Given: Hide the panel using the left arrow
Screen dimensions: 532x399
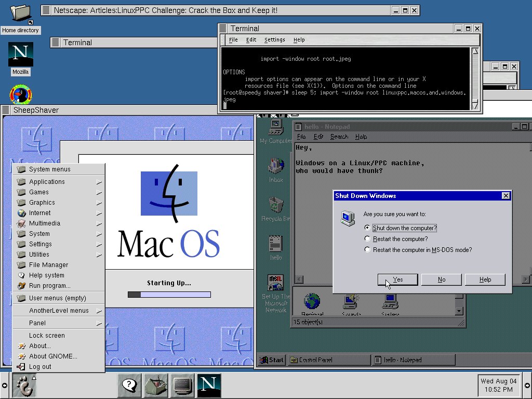Looking at the screenshot, I should click(4, 385).
